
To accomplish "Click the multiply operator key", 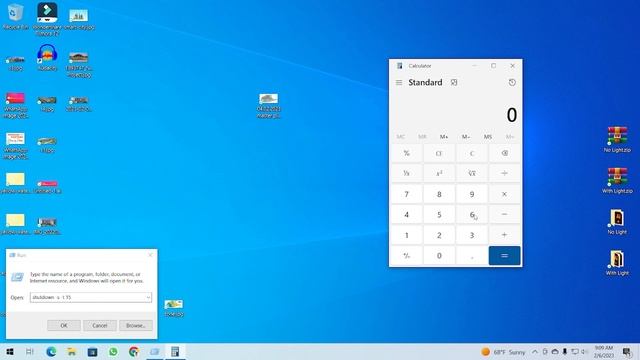I will tap(504, 194).
